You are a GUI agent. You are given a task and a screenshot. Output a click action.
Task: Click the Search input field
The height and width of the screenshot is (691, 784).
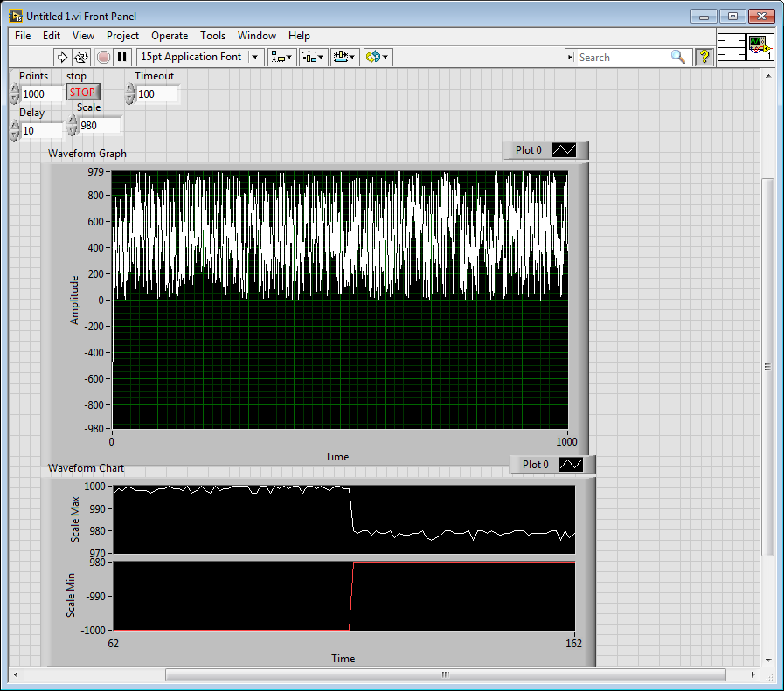pyautogui.click(x=623, y=58)
